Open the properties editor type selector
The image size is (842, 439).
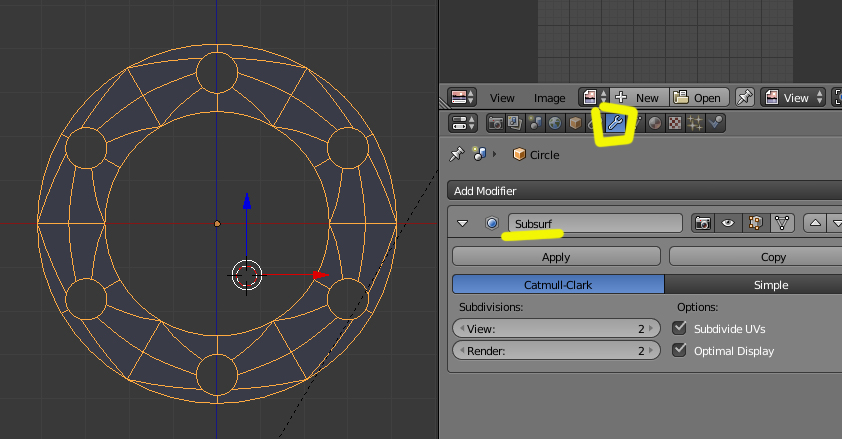click(x=463, y=124)
